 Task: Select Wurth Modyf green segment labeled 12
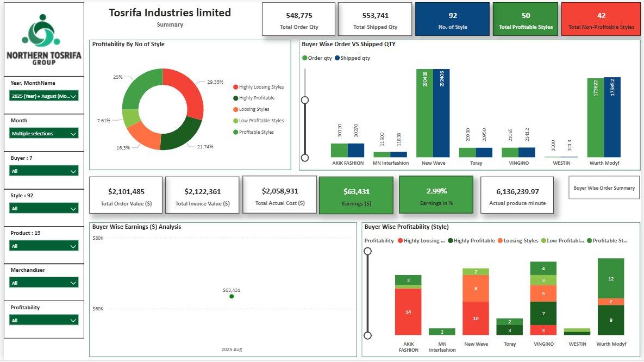pyautogui.click(x=611, y=279)
